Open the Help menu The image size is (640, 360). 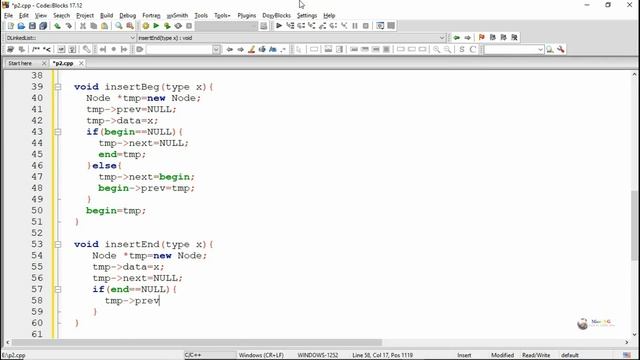[329, 16]
